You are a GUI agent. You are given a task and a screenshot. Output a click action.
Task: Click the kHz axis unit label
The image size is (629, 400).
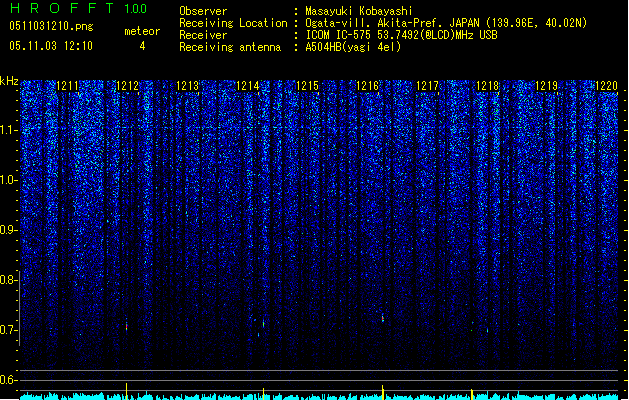(9, 81)
